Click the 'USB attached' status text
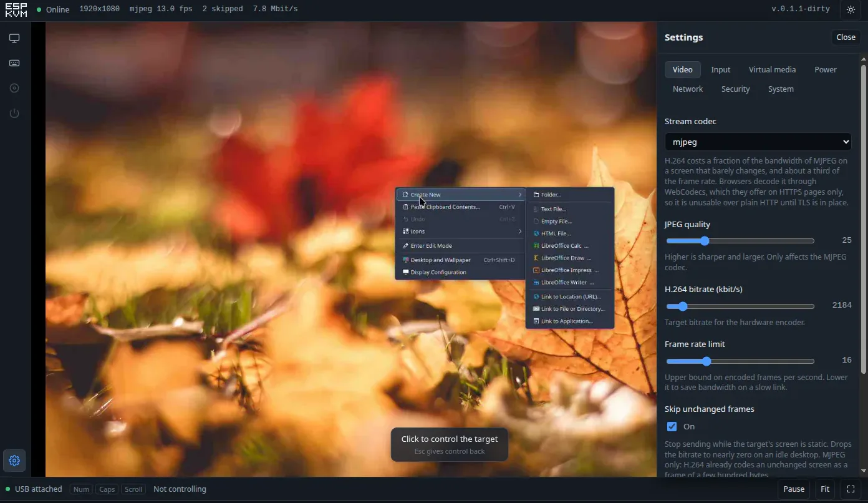Screen dimensions: 868x503 click(x=39, y=489)
